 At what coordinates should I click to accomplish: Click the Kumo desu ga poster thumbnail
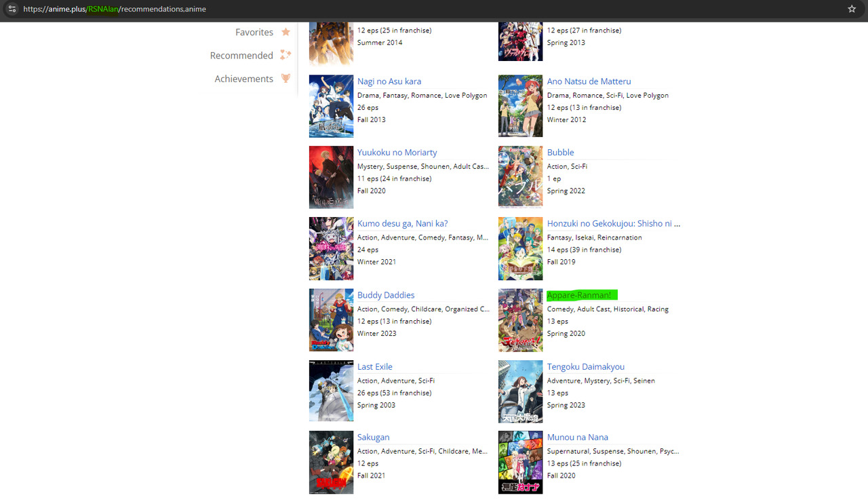pyautogui.click(x=331, y=249)
